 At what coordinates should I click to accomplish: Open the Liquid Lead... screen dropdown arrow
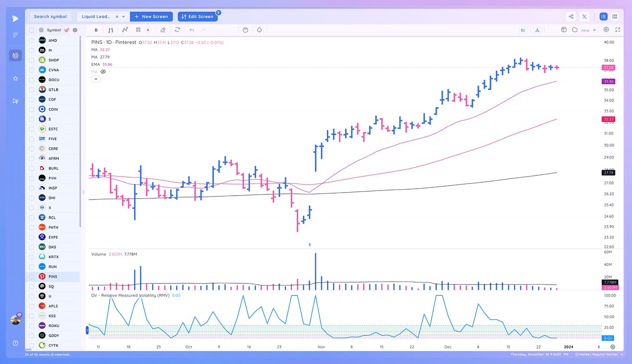pos(123,16)
